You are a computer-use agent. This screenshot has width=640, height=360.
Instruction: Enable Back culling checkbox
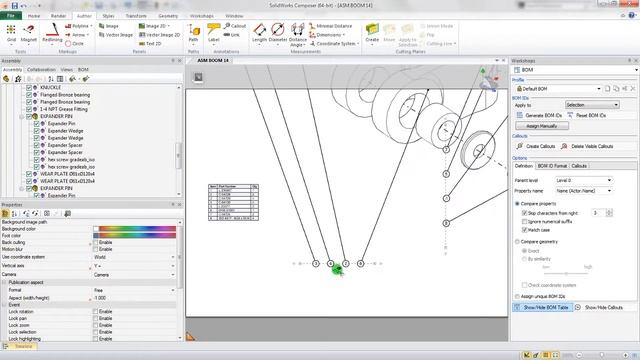pyautogui.click(x=96, y=242)
